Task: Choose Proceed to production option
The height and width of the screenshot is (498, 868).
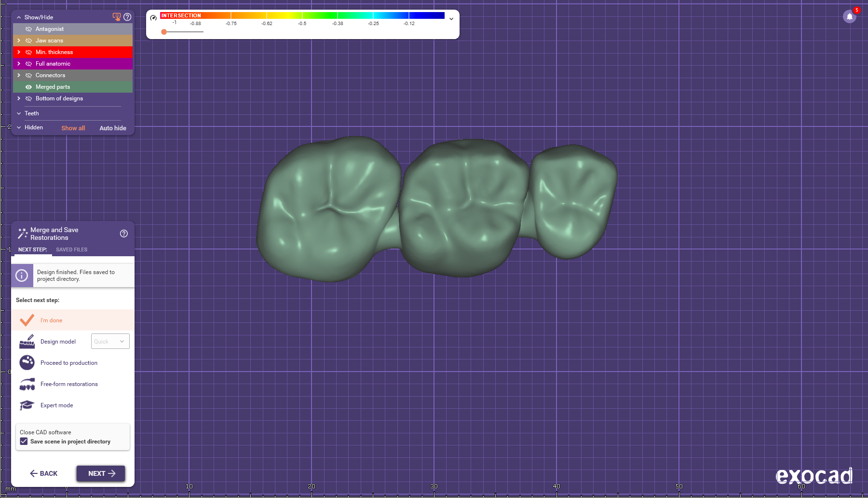Action: [73, 363]
